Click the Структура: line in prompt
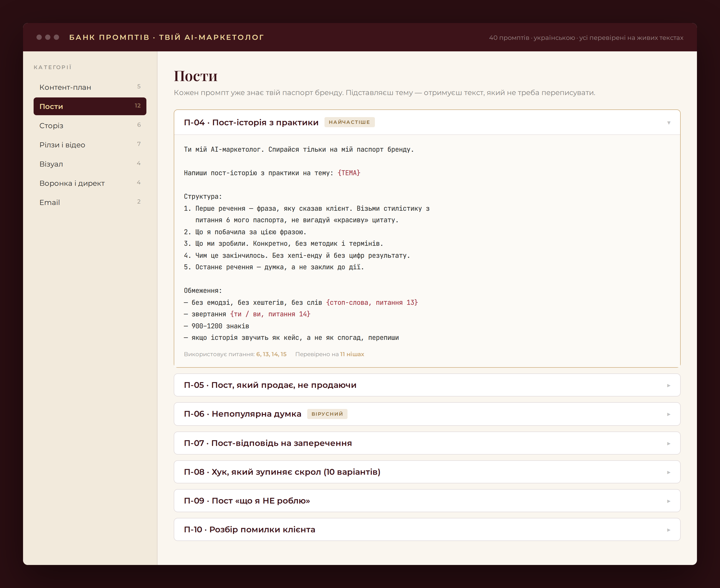The width and height of the screenshot is (720, 588). pyautogui.click(x=203, y=197)
